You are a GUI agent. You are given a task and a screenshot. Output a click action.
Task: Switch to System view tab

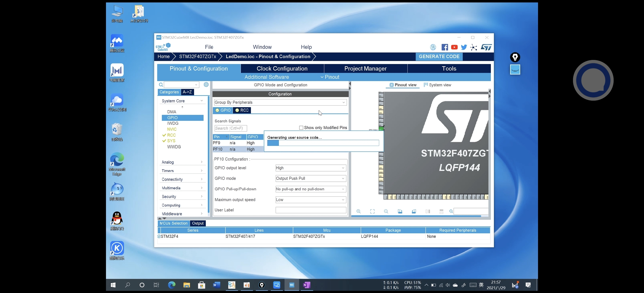[x=437, y=85]
